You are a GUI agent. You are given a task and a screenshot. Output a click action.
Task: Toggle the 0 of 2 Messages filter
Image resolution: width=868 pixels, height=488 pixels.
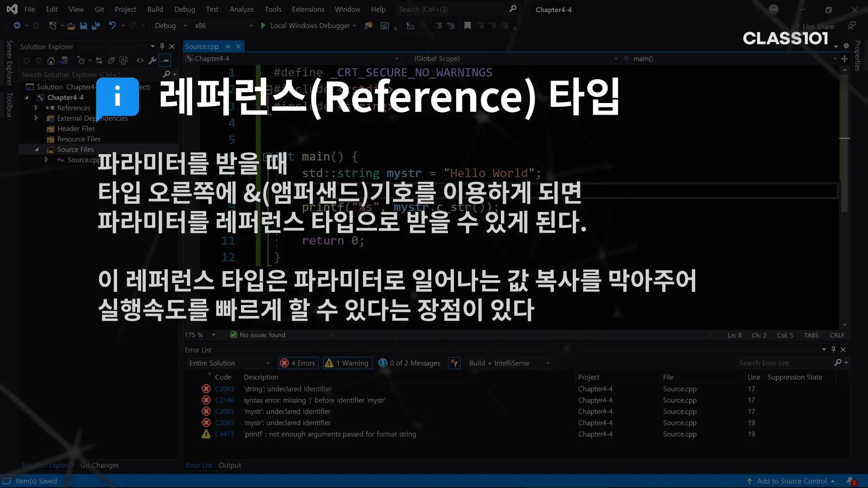(409, 363)
